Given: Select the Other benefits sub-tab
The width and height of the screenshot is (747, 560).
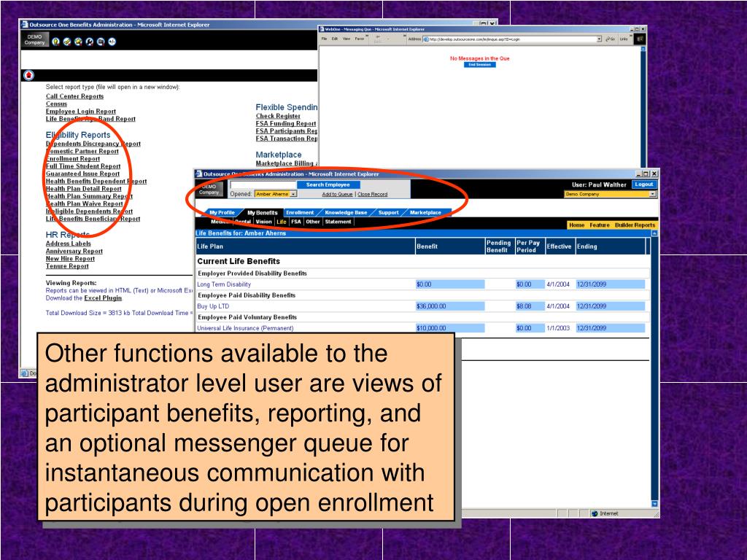Looking at the screenshot, I should pos(313,222).
